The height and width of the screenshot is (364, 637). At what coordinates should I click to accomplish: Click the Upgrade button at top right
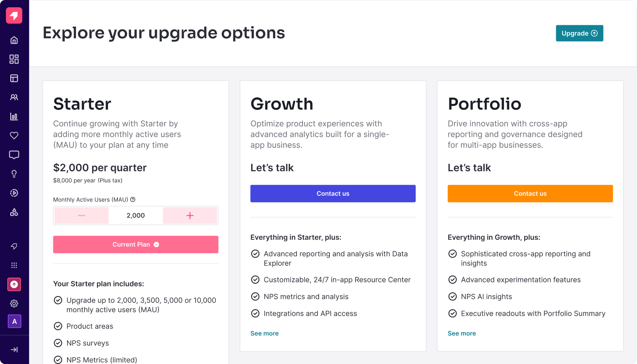[579, 33]
